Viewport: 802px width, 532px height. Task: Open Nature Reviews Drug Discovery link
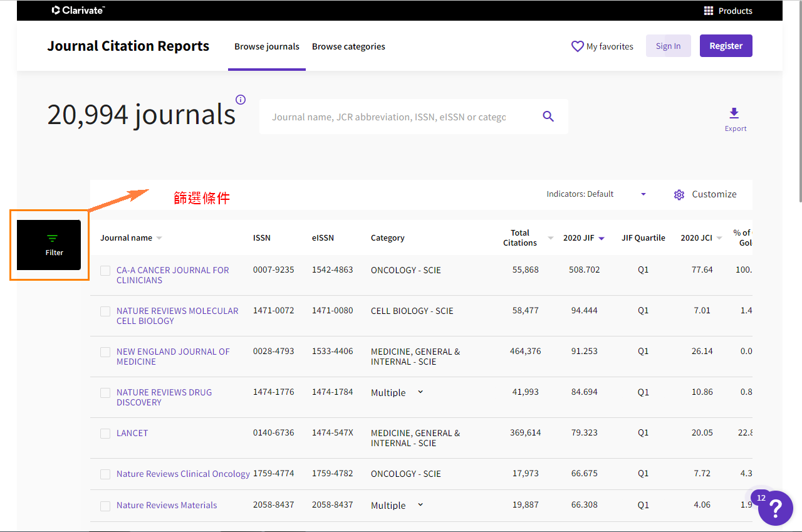(x=164, y=397)
